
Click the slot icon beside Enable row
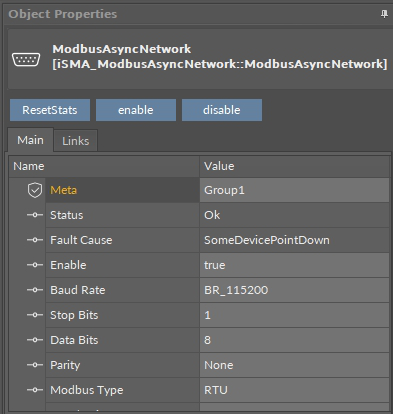coord(35,265)
